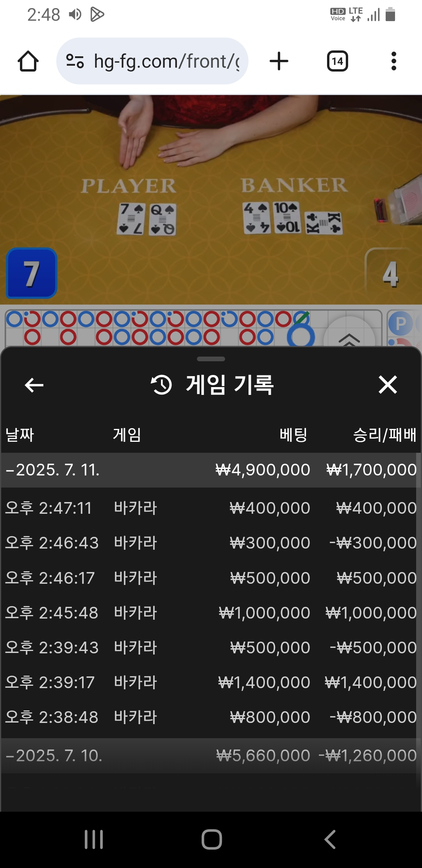422x868 pixels.
Task: Open a new tab with plus icon
Action: (x=279, y=61)
